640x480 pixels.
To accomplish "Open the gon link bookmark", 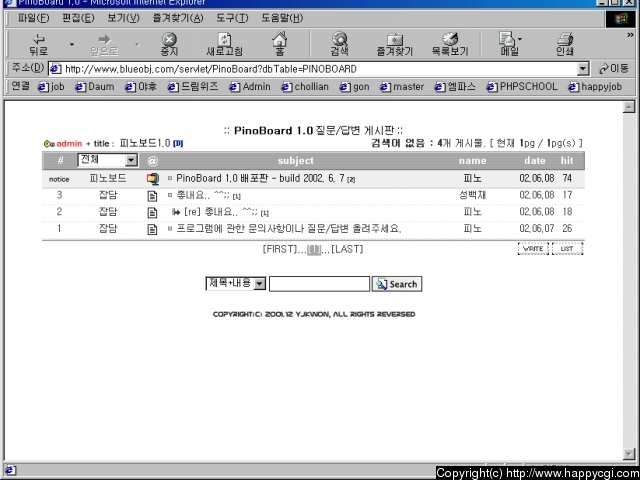I will pyautogui.click(x=355, y=87).
